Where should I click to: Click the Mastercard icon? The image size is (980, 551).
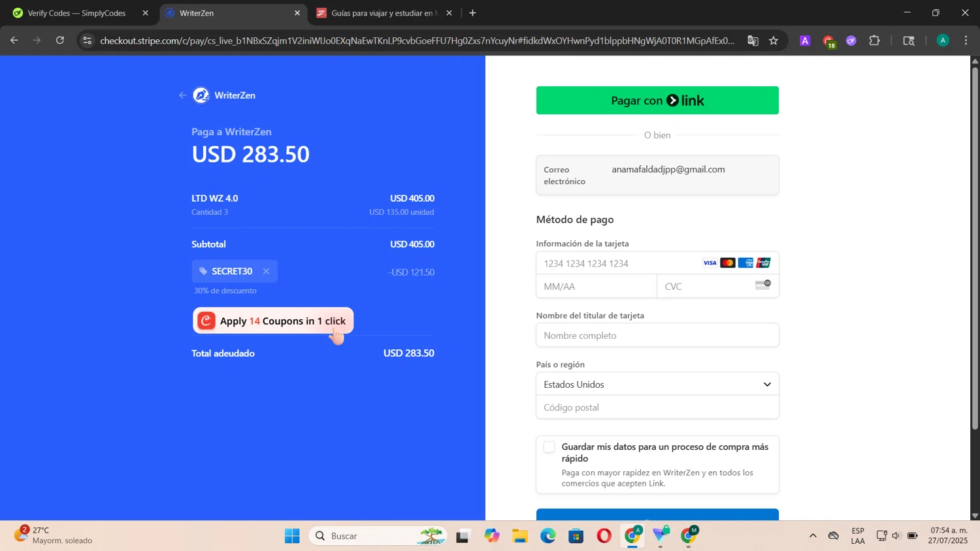coord(727,263)
